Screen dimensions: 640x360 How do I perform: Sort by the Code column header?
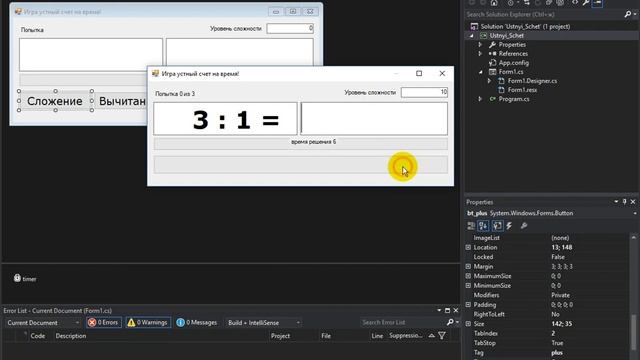pos(38,336)
